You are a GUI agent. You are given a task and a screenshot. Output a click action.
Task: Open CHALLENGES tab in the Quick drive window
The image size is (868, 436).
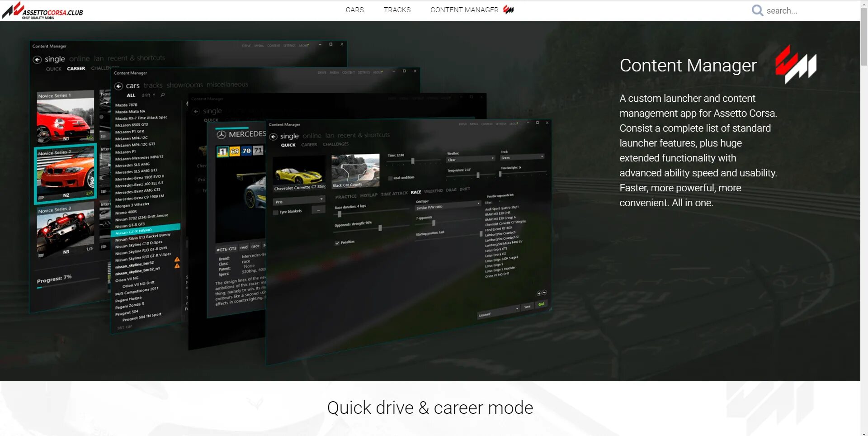[336, 144]
